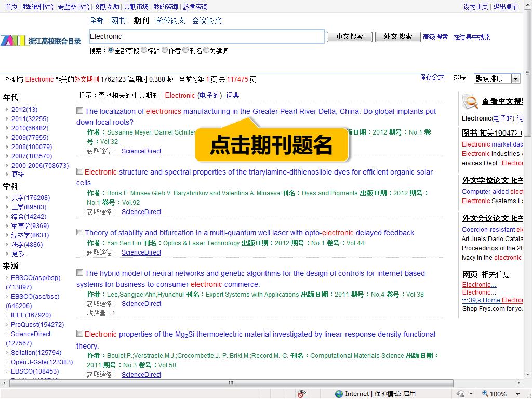
Task: Check the box for 'Electronic structure and spectral properties' result
Action: pos(79,171)
